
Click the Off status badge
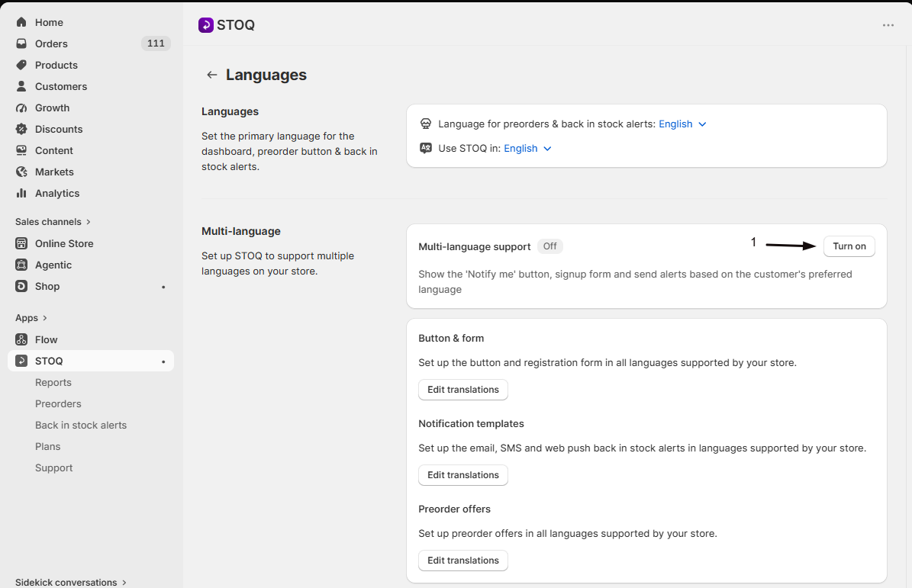(549, 246)
